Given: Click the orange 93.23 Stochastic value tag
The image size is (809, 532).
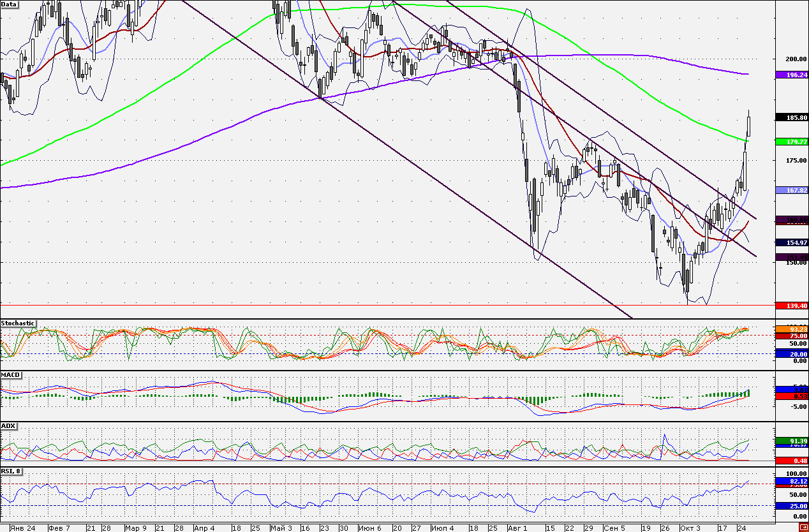Looking at the screenshot, I should click(791, 329).
